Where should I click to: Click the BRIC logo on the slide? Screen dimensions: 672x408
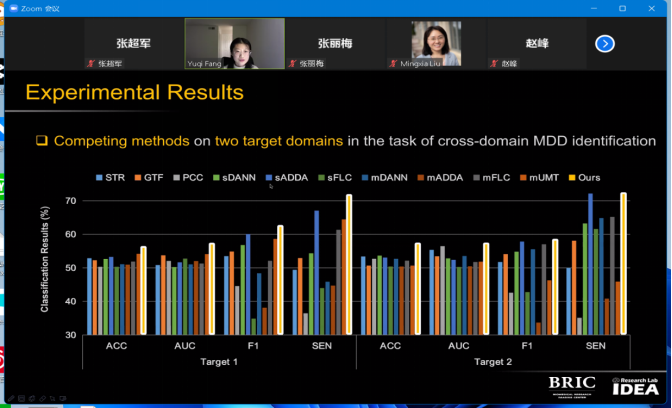coord(572,385)
